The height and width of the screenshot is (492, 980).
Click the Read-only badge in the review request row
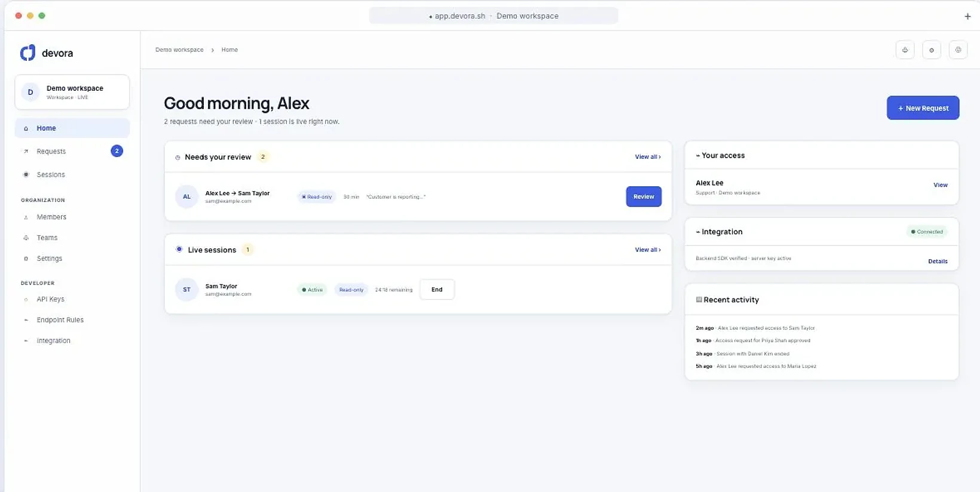coord(317,196)
